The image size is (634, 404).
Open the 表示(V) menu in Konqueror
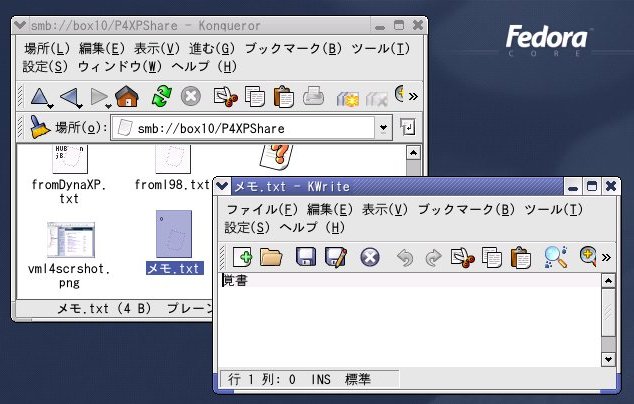[x=157, y=49]
